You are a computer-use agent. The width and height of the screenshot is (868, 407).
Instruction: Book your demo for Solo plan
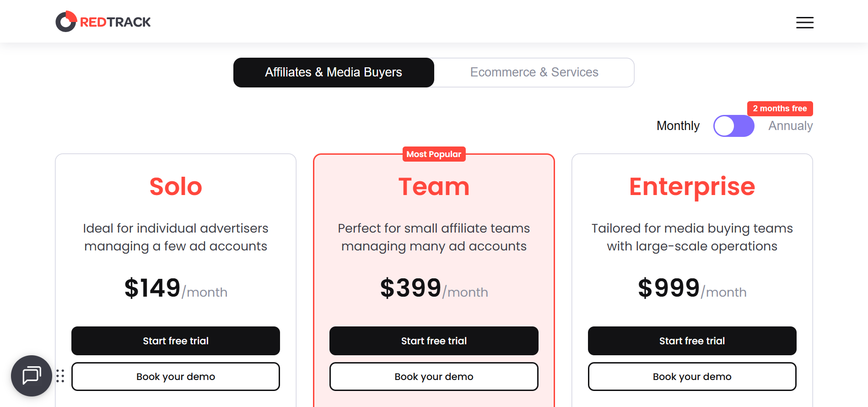[x=176, y=376]
